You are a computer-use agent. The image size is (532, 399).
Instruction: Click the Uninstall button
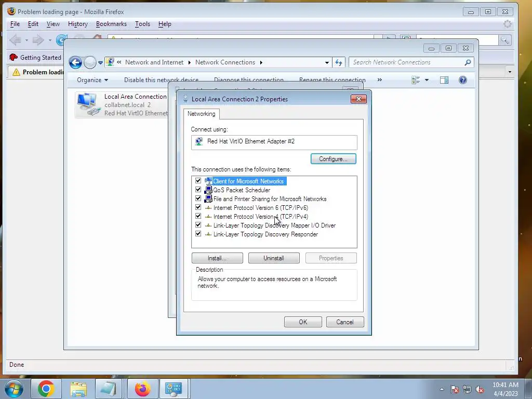[x=274, y=258]
